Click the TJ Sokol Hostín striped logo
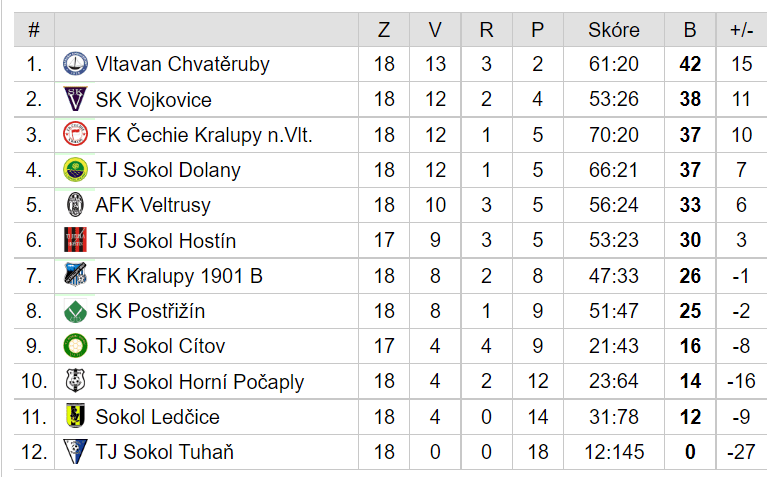 pos(75,240)
